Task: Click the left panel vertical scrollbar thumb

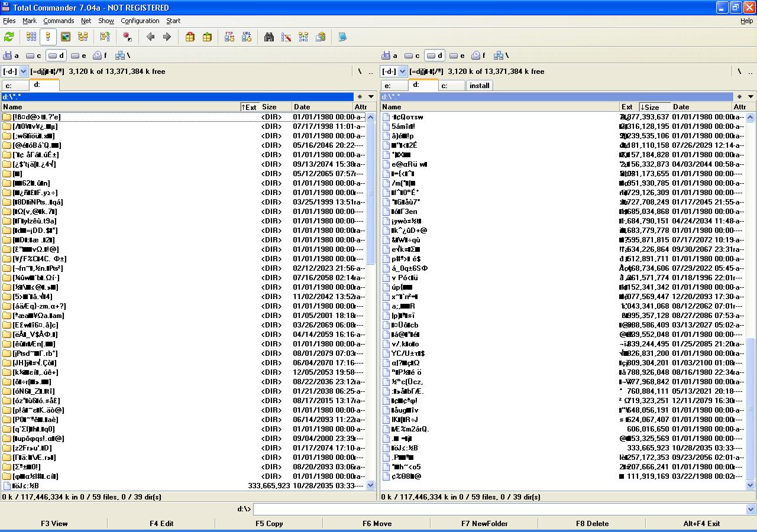Action: pos(371,194)
